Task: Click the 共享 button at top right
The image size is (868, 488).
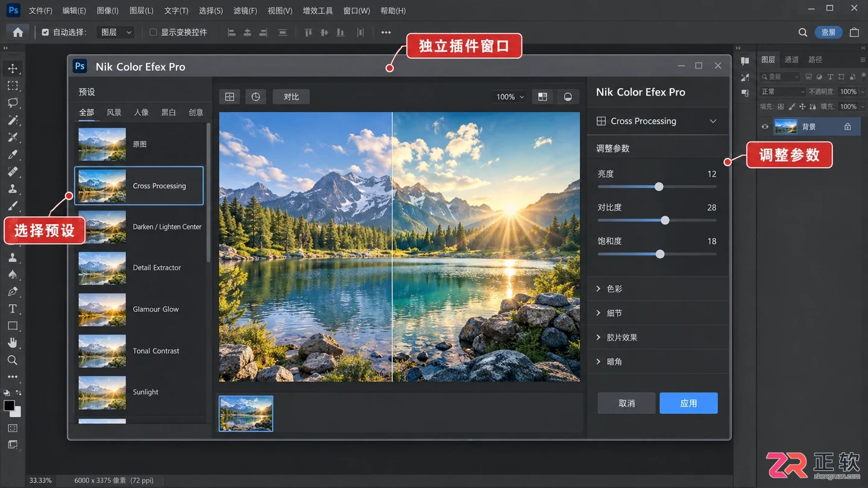Action: (x=829, y=33)
